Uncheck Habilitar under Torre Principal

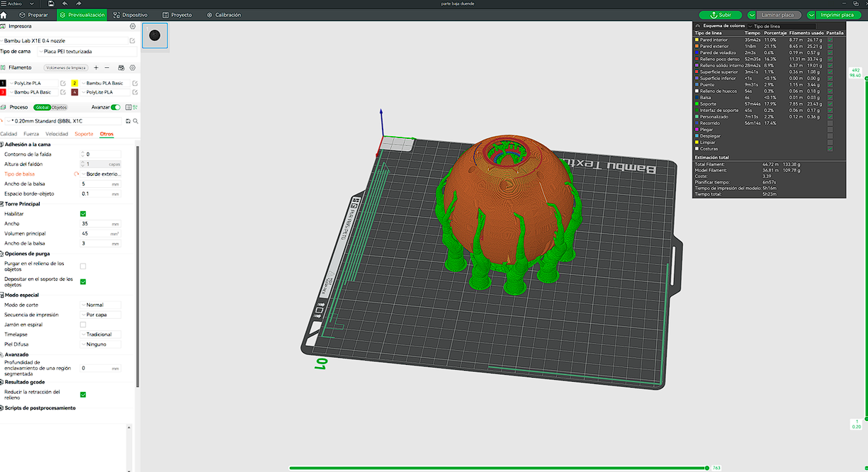83,213
